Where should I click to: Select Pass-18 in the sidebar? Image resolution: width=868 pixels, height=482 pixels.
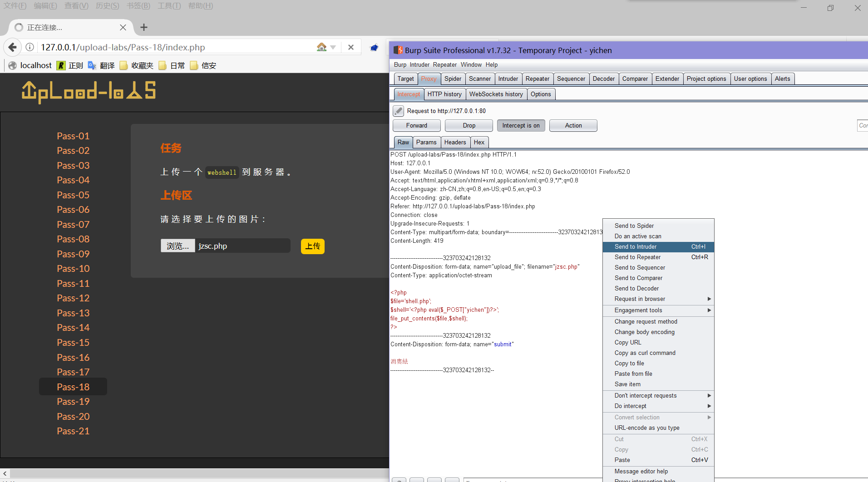click(x=73, y=387)
